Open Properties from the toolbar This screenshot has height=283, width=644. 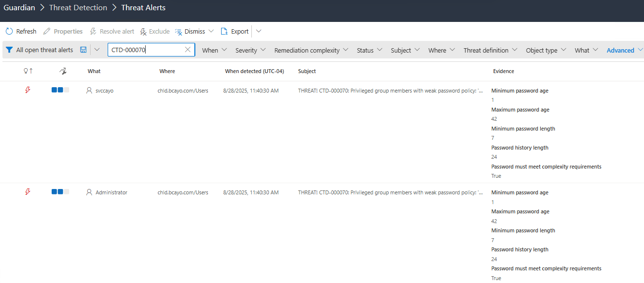coord(63,32)
